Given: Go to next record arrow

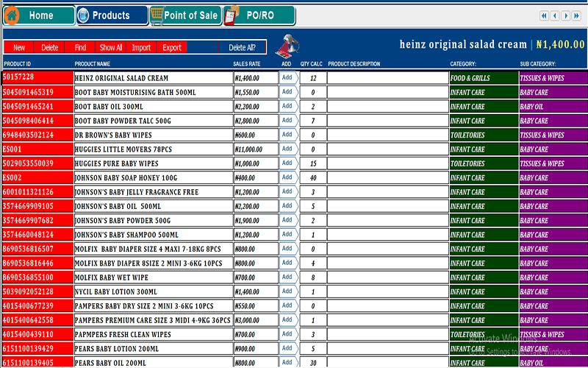Looking at the screenshot, I should (566, 15).
